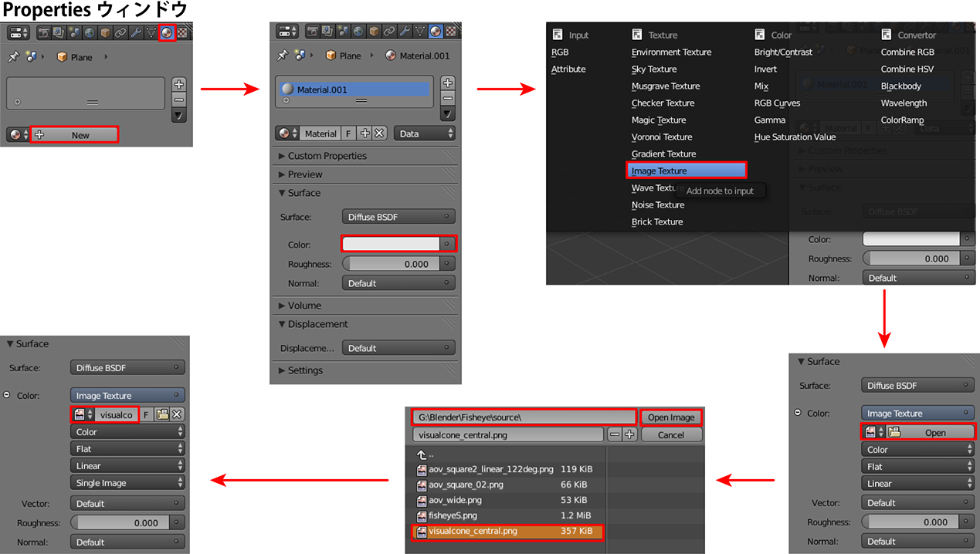980x554 pixels.
Task: Open Linear interpolation dropdown in the final panel
Action: pyautogui.click(x=127, y=466)
